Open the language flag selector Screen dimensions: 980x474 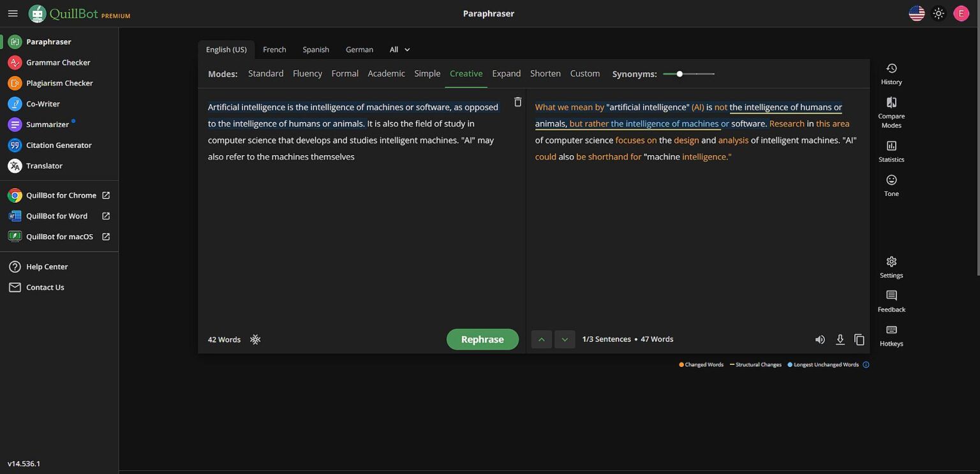click(x=916, y=13)
